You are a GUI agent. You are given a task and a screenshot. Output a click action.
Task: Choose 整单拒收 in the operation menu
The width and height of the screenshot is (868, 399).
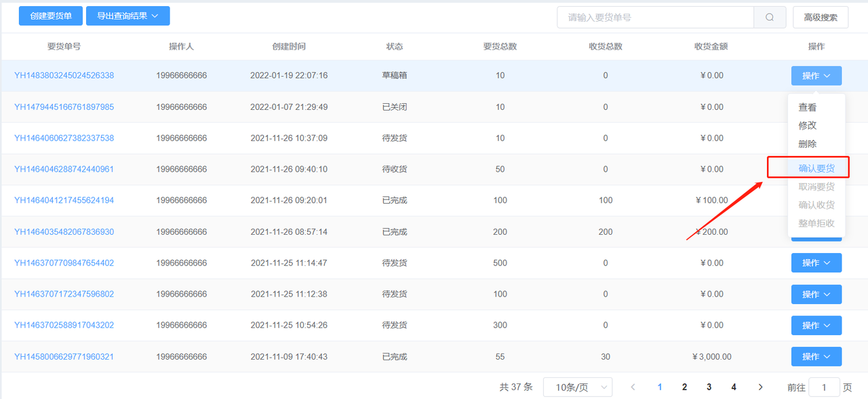click(x=816, y=223)
